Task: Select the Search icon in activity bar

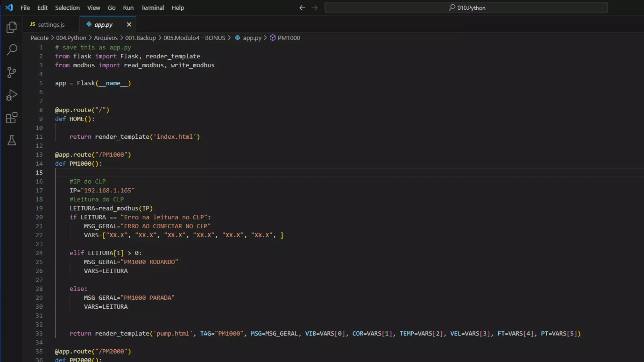Action: pos(12,50)
